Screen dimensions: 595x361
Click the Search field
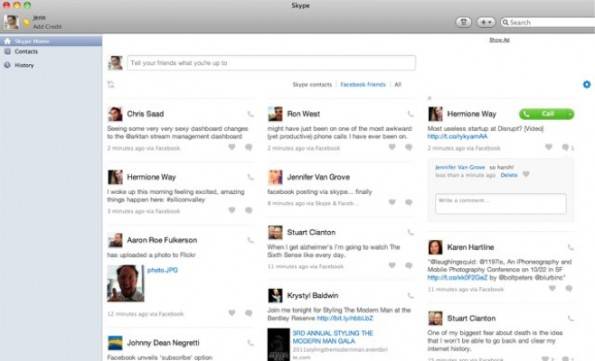[548, 22]
